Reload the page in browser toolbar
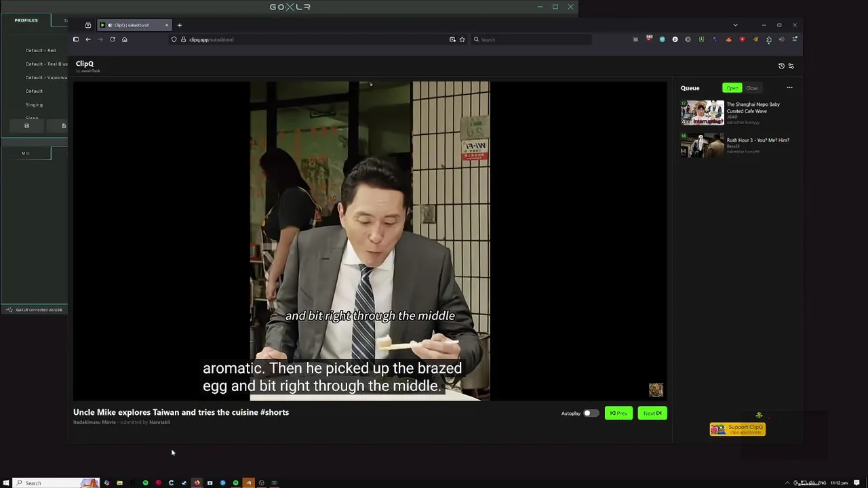 pos(113,39)
